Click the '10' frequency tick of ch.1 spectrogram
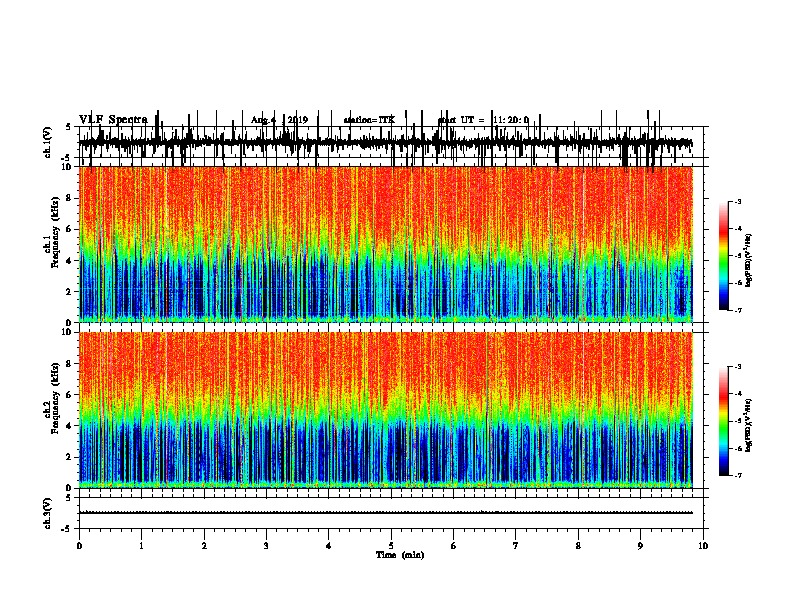 click(x=66, y=167)
